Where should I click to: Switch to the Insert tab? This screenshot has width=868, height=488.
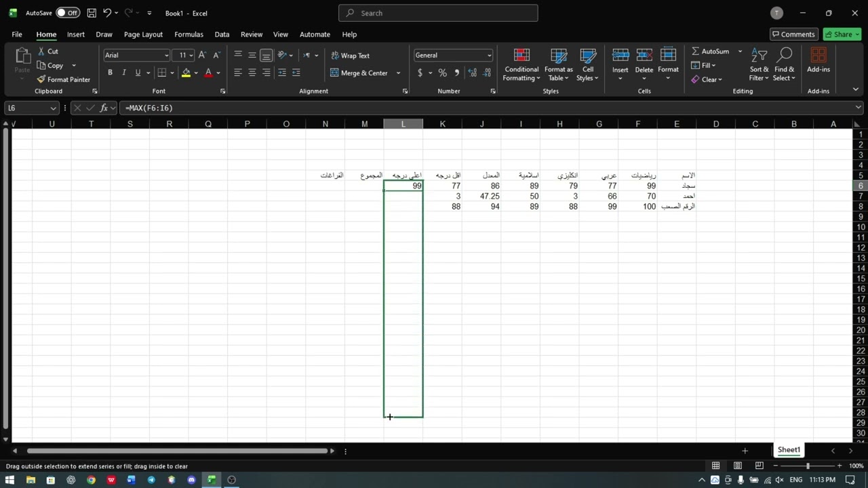76,35
